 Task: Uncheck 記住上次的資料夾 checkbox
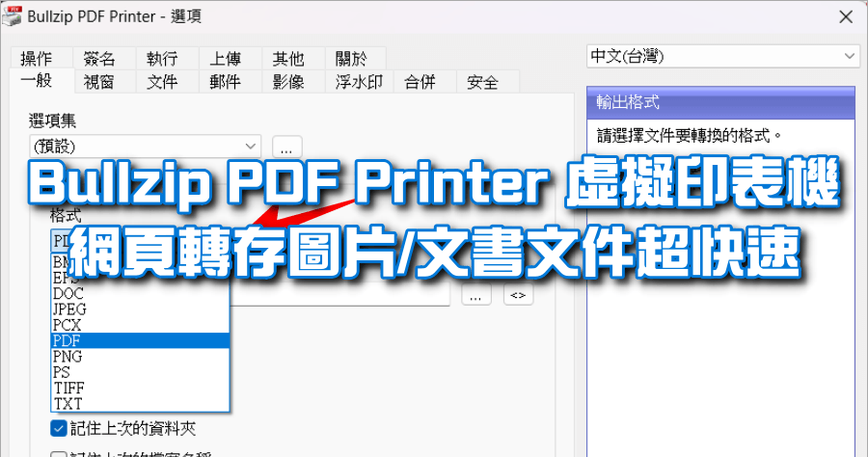59,428
